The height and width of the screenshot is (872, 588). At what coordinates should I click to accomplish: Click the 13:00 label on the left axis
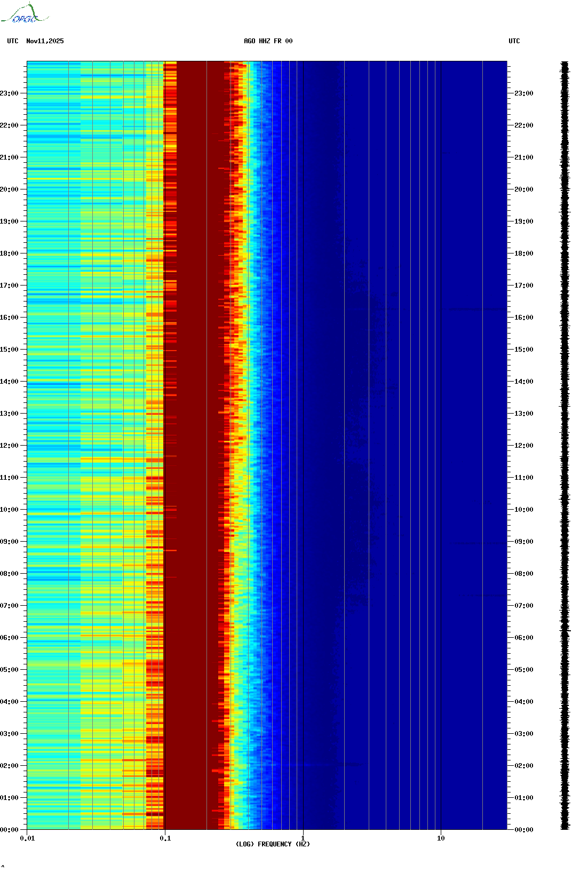point(9,414)
